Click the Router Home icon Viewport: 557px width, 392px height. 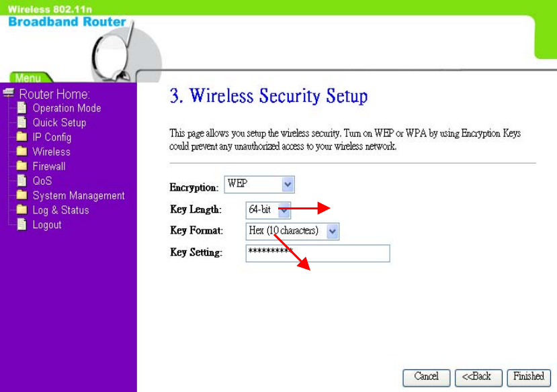pos(9,93)
